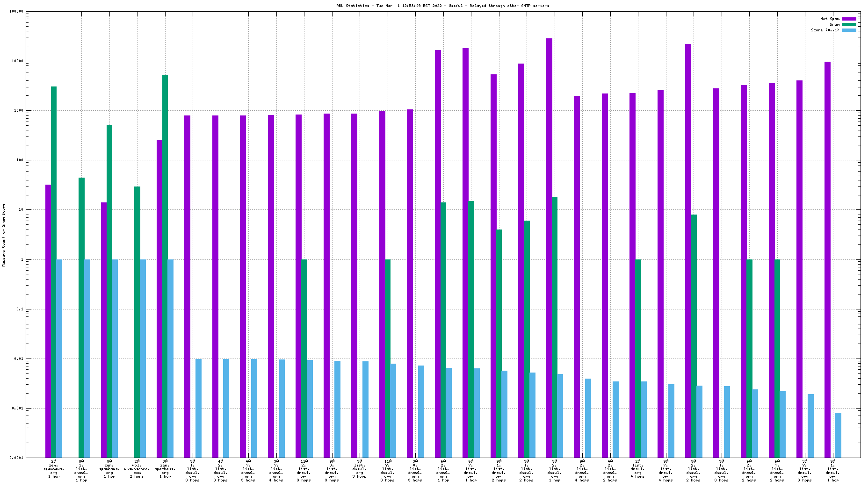Click the shortest blue Score bar at far right

(x=838, y=435)
